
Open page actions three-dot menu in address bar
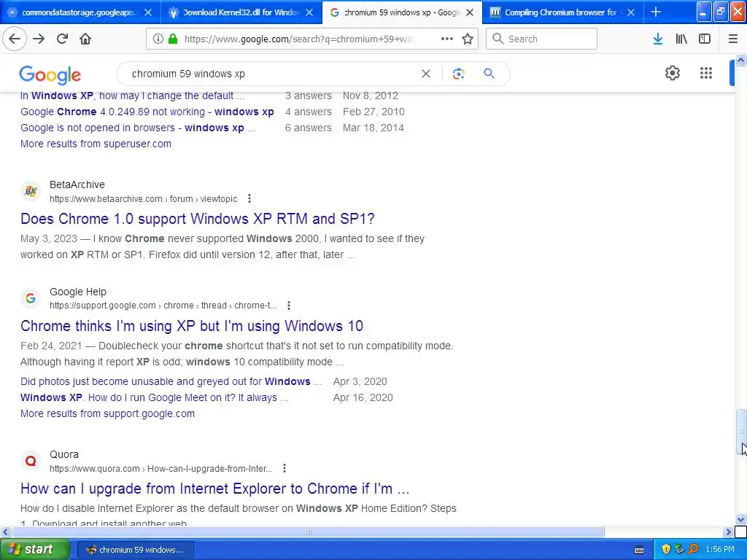coord(447,39)
